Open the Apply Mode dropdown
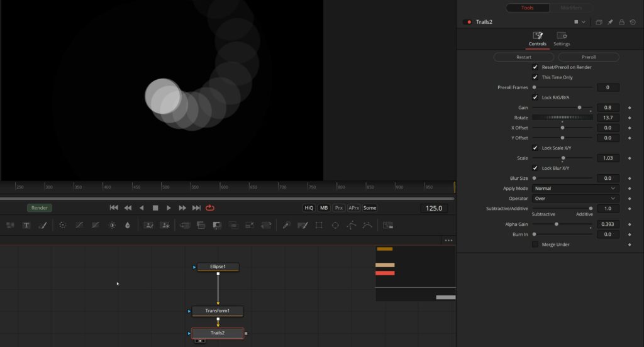Image resolution: width=644 pixels, height=347 pixels. pyautogui.click(x=575, y=189)
